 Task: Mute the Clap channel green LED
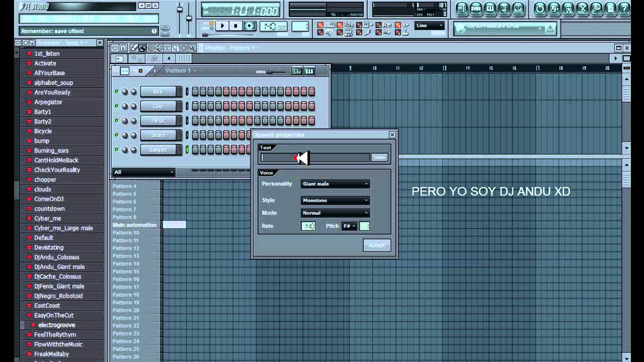click(116, 106)
